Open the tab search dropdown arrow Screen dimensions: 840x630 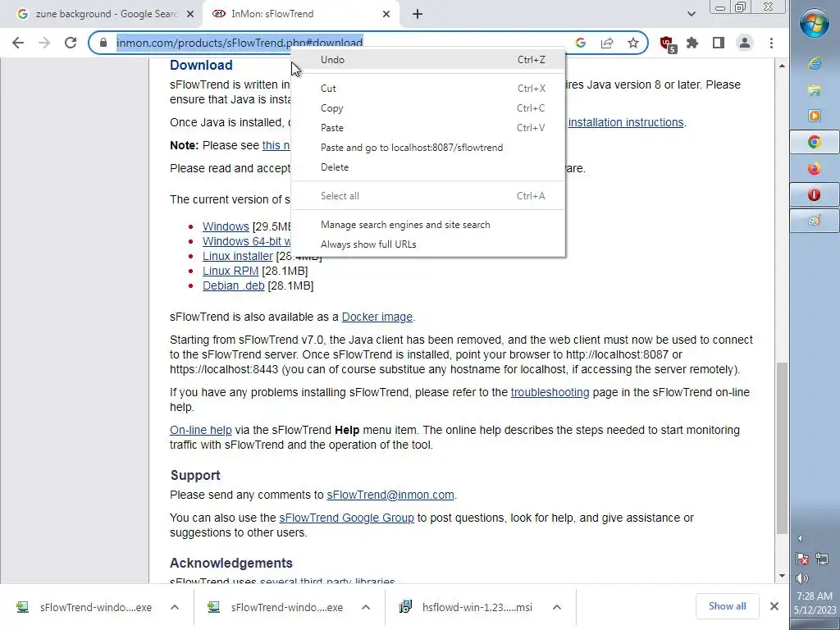click(x=691, y=14)
